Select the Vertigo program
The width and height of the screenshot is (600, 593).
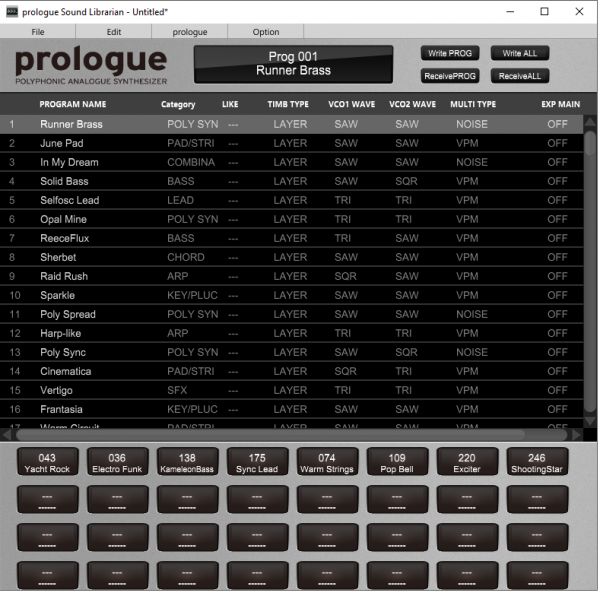point(292,390)
